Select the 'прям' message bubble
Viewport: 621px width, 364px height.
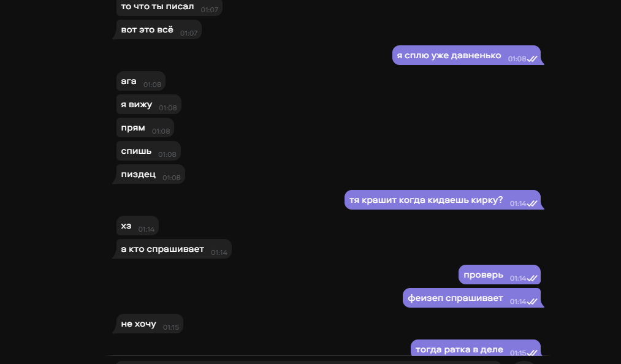click(145, 128)
